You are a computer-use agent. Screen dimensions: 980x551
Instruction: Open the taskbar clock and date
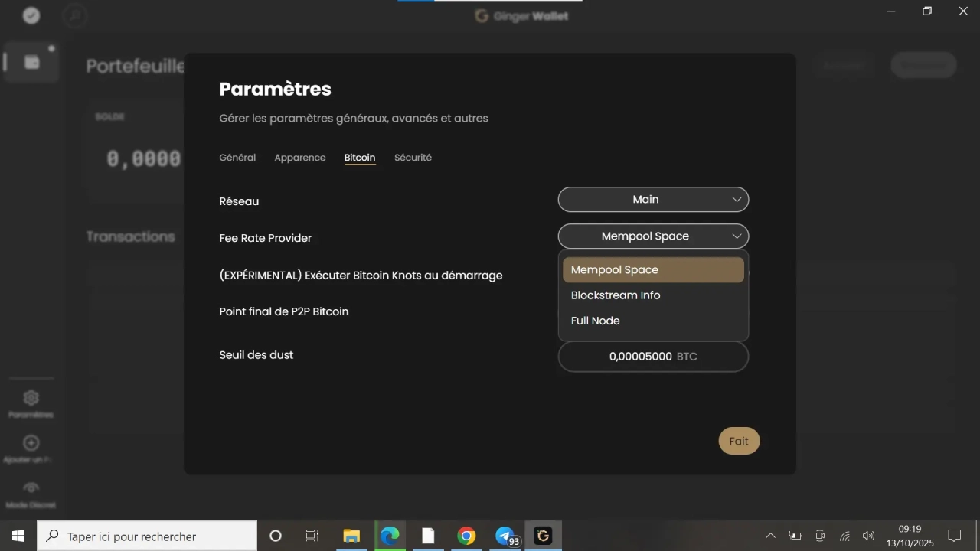coord(910,536)
